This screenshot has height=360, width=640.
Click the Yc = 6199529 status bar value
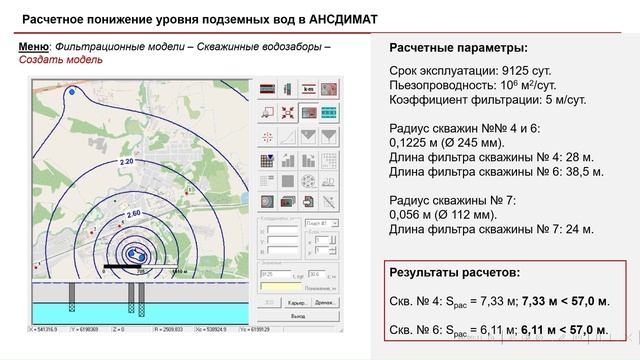[254, 329]
